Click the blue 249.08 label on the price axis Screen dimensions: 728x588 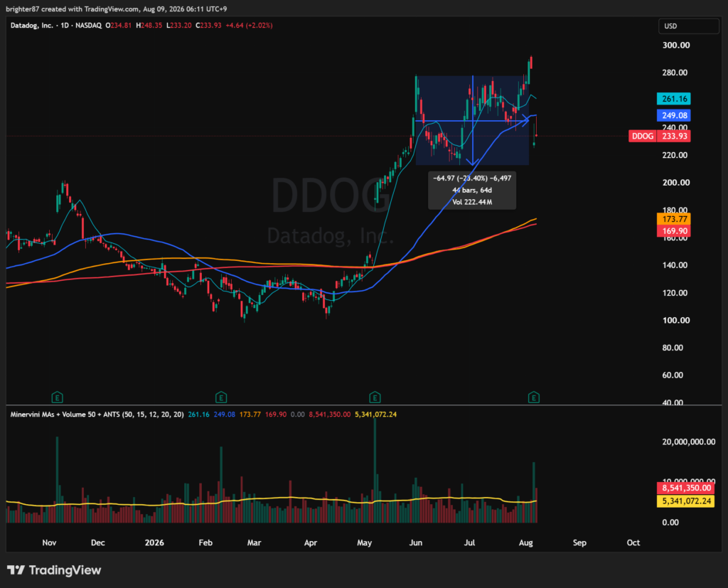pos(674,115)
